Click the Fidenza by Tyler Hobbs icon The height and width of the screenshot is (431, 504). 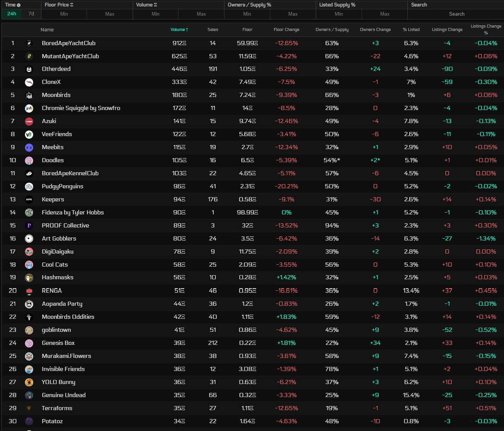pos(29,212)
